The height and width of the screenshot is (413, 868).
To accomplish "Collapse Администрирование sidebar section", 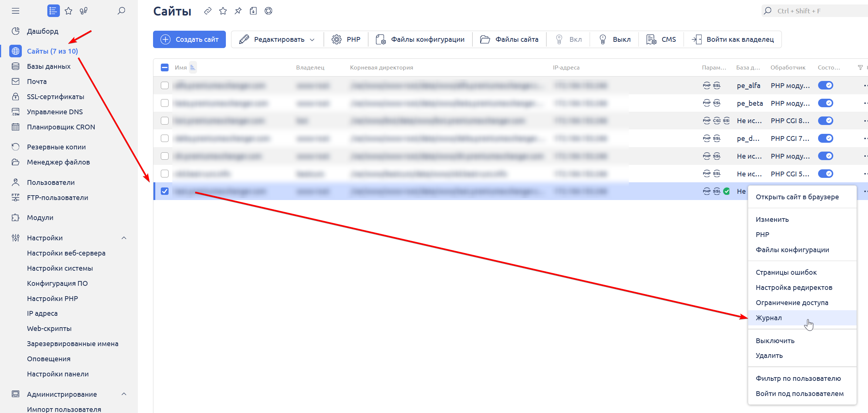I will pyautogui.click(x=124, y=395).
